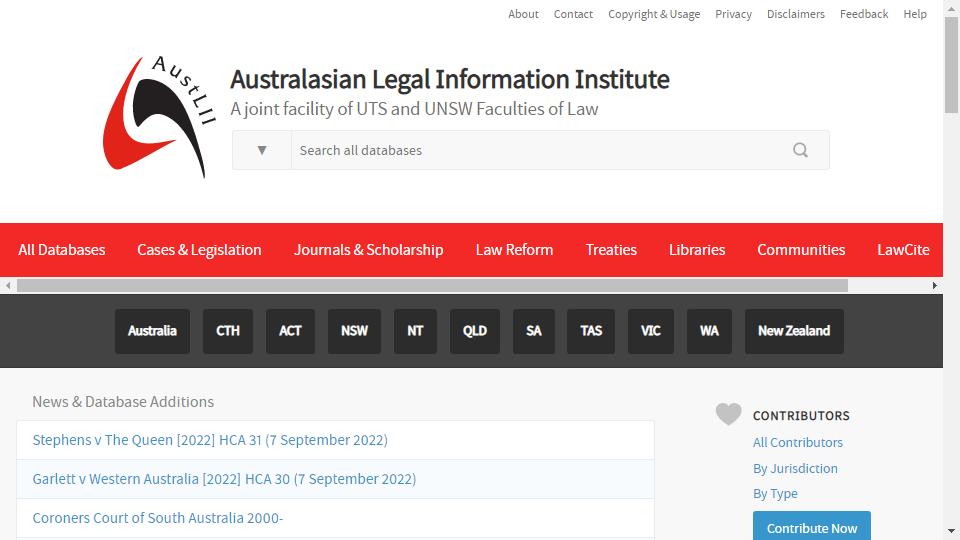
Task: Click the AustLII logo
Action: (159, 116)
